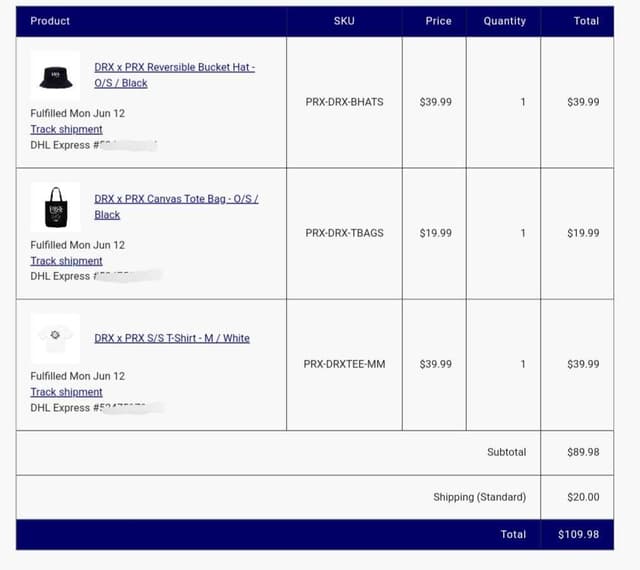This screenshot has width=640, height=570.
Task: Click the PRX-DRX-BHATS SKU text
Action: (x=344, y=102)
